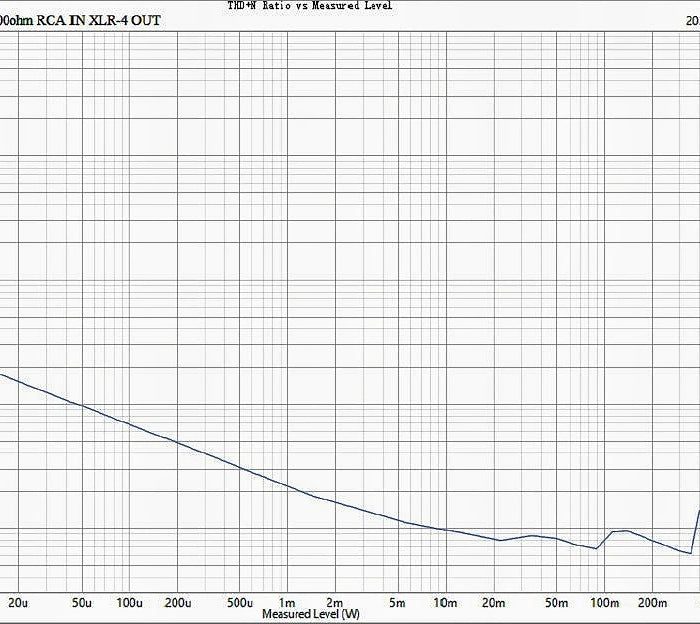Viewport: 700px width, 624px height.
Task: Select the 500u x-axis tick label
Action: coord(240,603)
